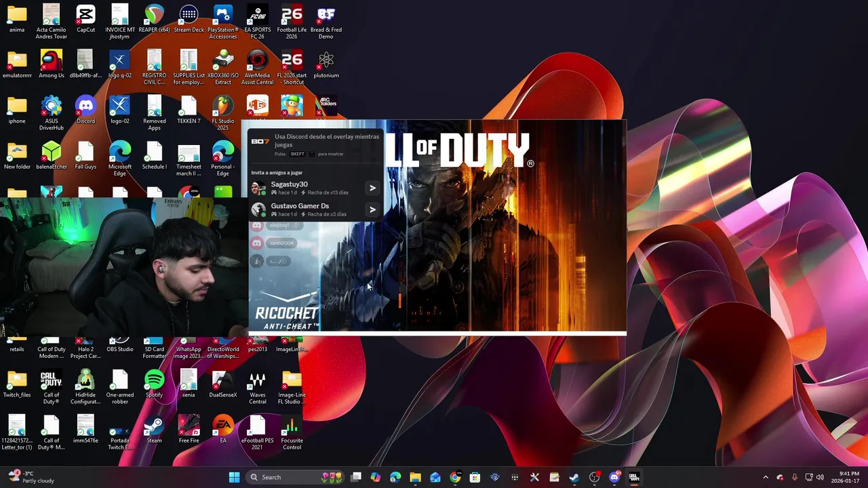Open the iphone folder on desktop
This screenshot has height=488, width=868.
17,110
